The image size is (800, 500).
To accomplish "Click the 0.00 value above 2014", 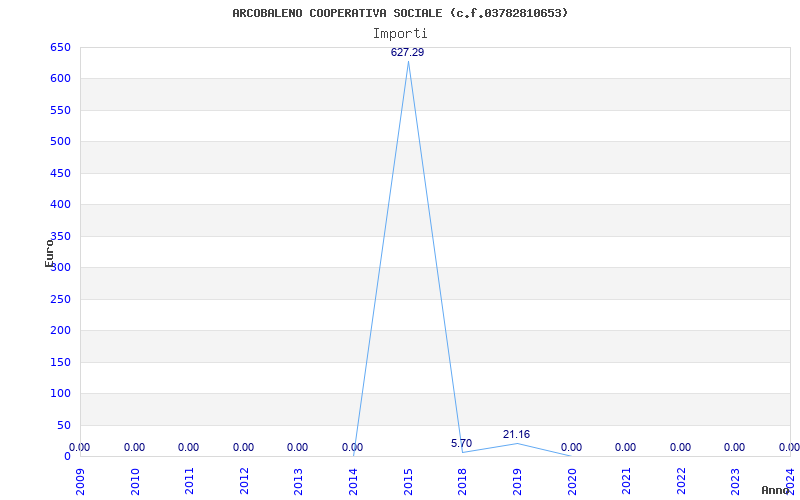I will pos(353,447).
